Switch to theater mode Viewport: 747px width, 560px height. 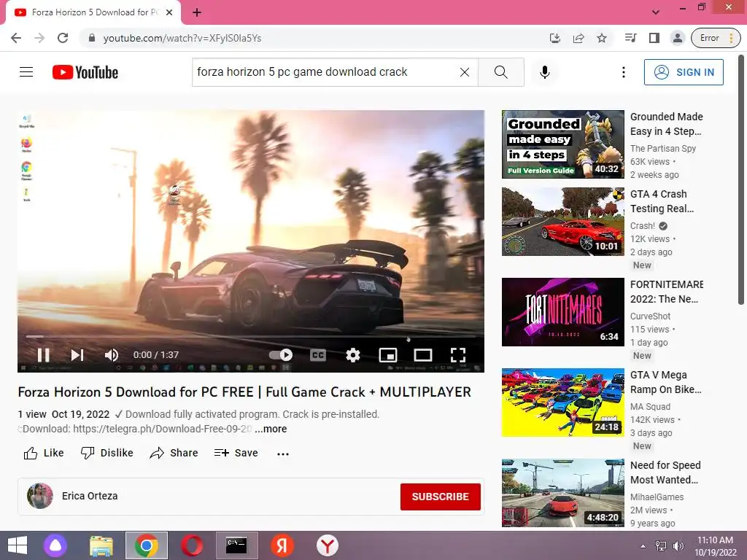pyautogui.click(x=423, y=355)
